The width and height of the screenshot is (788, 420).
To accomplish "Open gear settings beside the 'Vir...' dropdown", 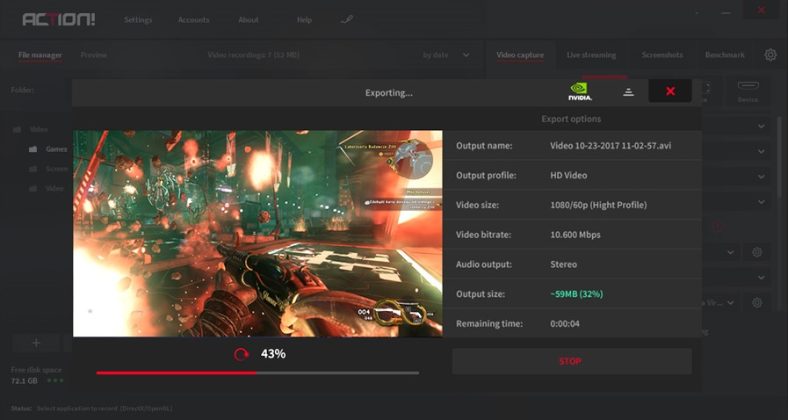I will (757, 302).
